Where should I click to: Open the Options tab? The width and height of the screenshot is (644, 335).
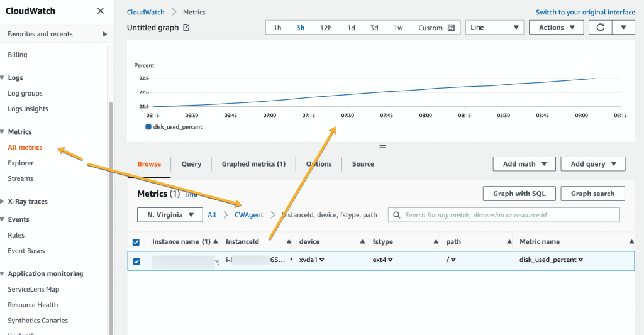319,164
